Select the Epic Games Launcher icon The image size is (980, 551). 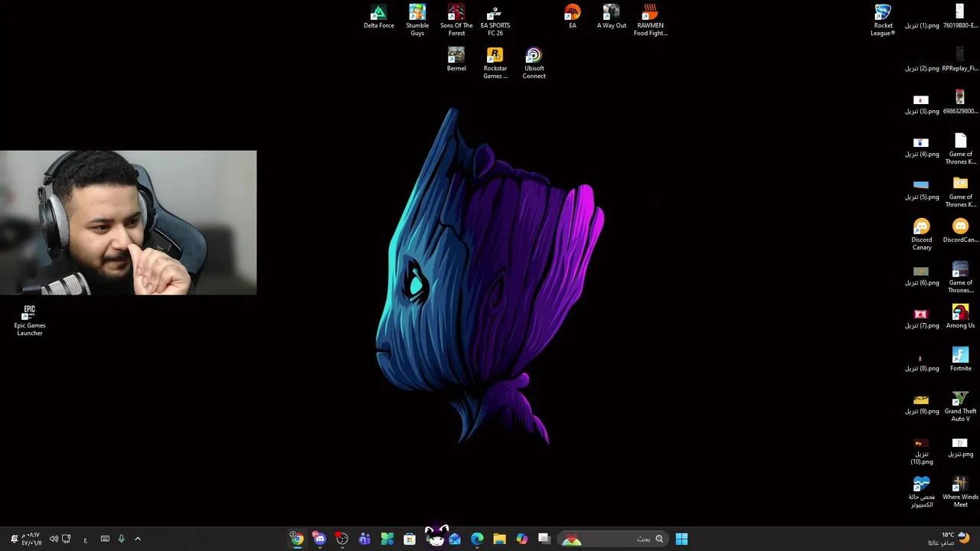pos(29,320)
